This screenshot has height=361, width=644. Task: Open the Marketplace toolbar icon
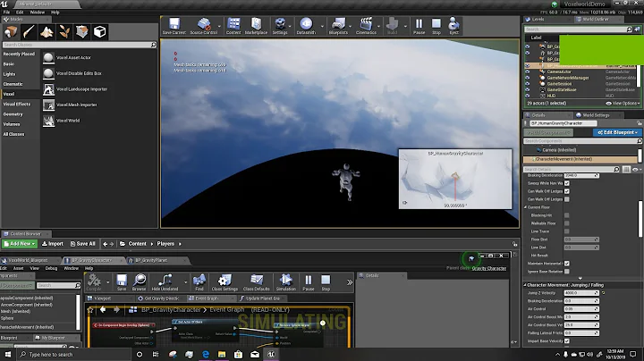point(256,25)
